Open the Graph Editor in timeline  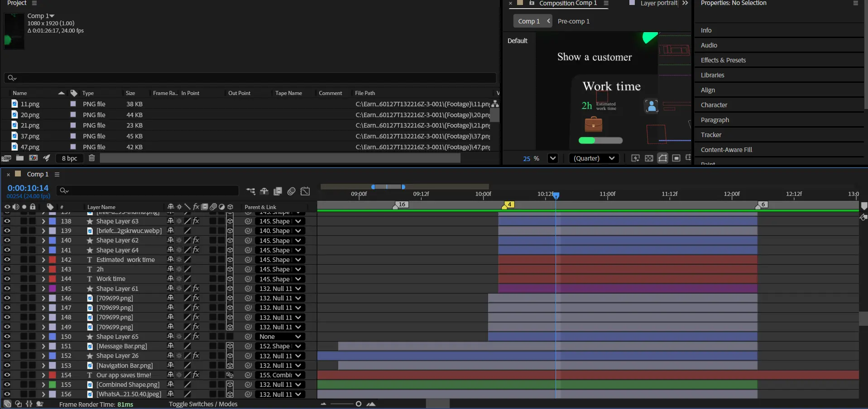305,191
